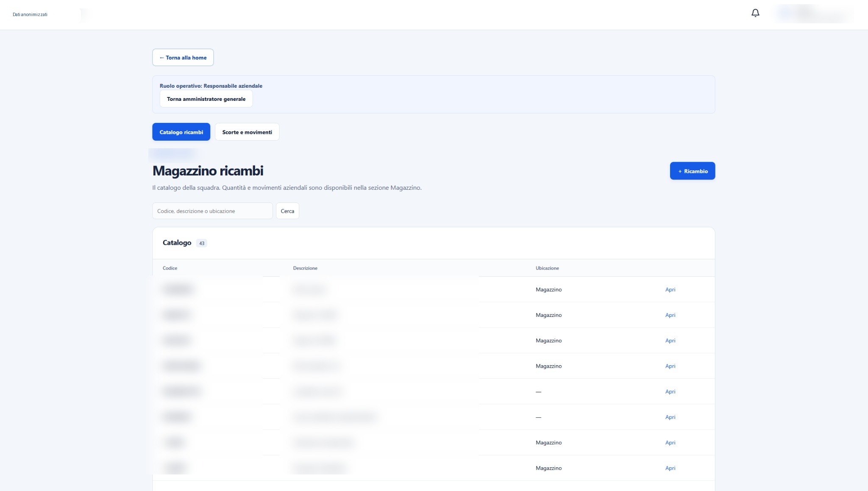Click the Ubicazione column header
The width and height of the screenshot is (868, 491).
[547, 268]
